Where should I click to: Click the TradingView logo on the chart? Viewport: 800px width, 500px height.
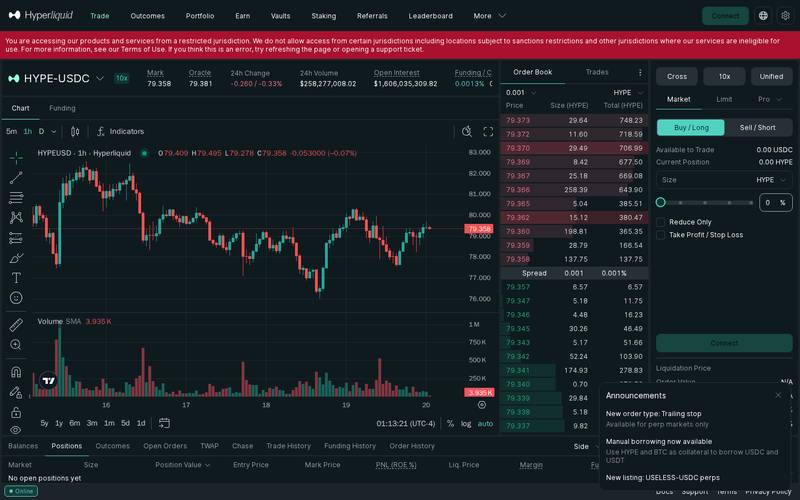click(x=48, y=381)
